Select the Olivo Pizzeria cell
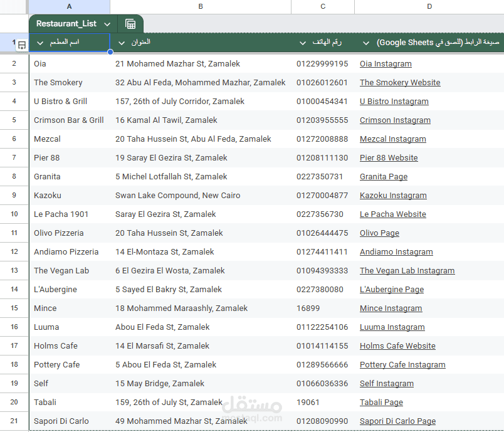The width and height of the screenshot is (504, 432). coord(70,233)
